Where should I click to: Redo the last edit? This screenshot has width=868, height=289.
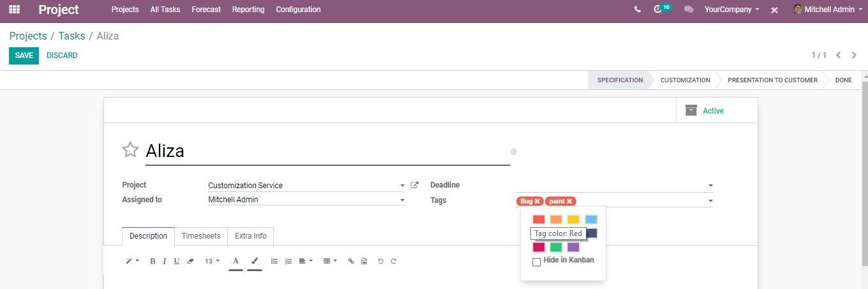pos(394,261)
